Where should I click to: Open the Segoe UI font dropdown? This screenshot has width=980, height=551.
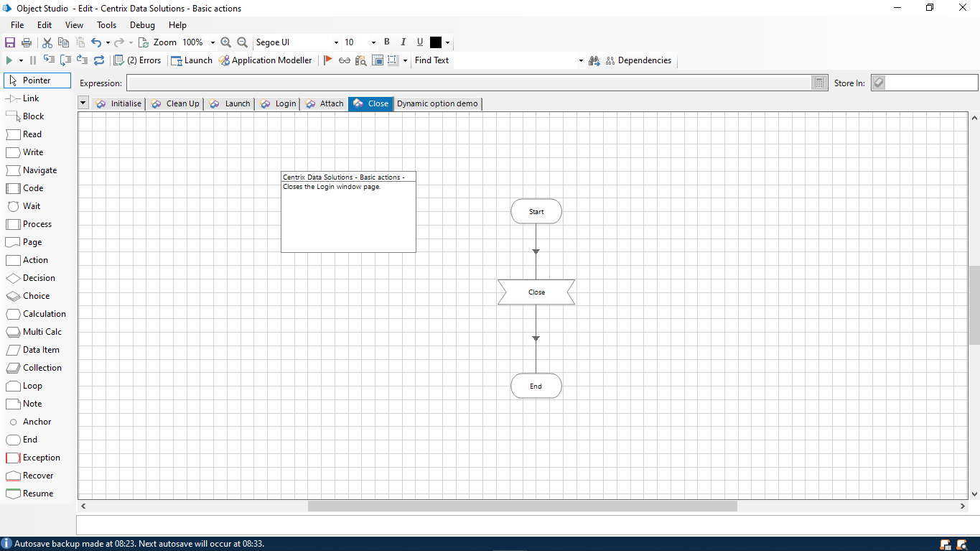pos(335,42)
